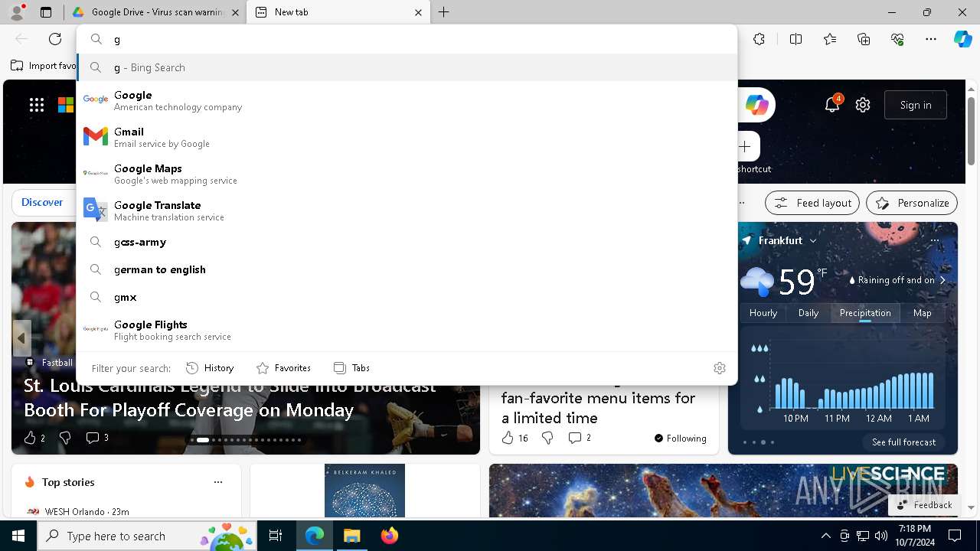Open the Personalize button

[x=912, y=203]
